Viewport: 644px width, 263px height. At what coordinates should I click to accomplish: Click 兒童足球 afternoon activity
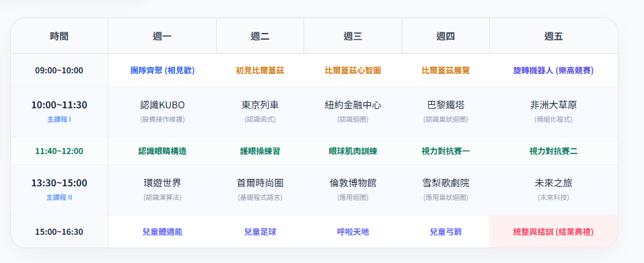coord(260,232)
